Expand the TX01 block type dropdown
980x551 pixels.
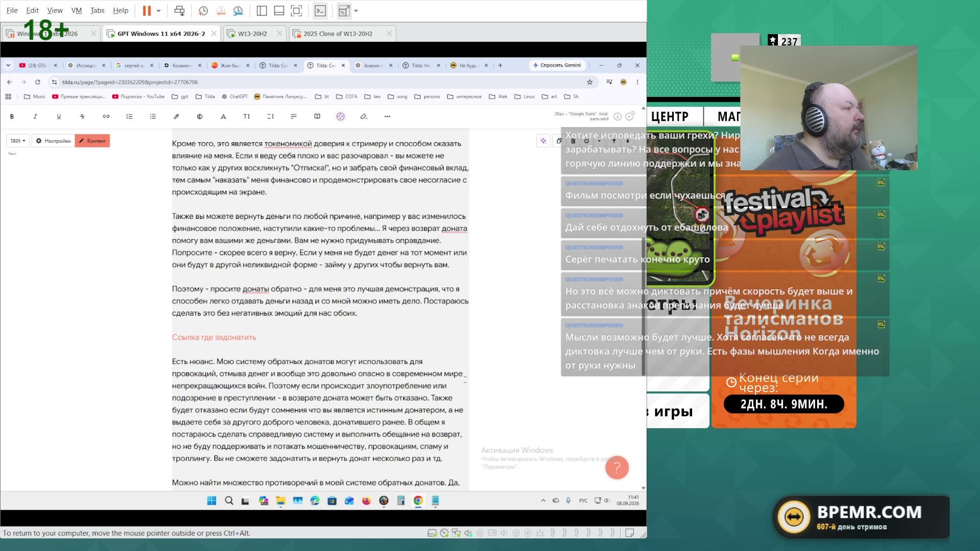(x=18, y=141)
